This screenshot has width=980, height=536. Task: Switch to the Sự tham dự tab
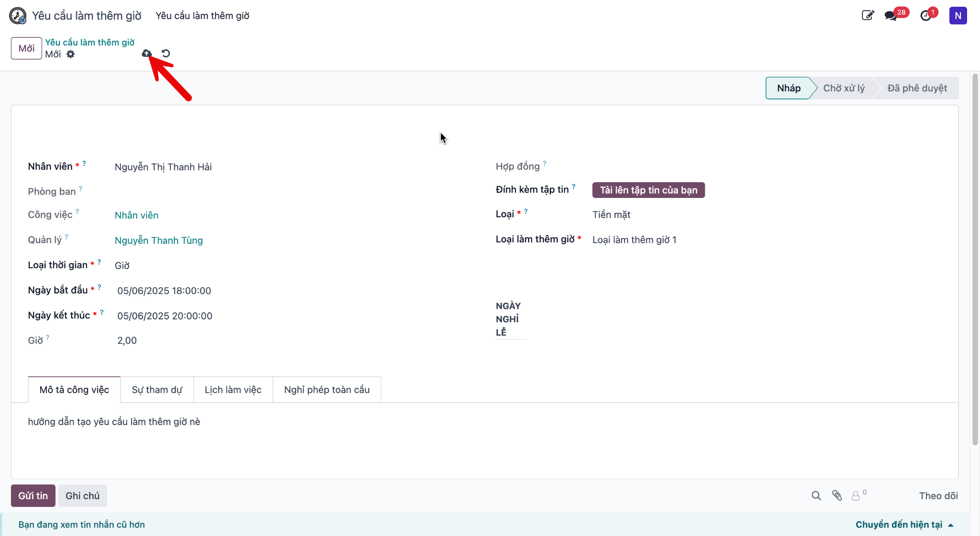click(x=157, y=390)
